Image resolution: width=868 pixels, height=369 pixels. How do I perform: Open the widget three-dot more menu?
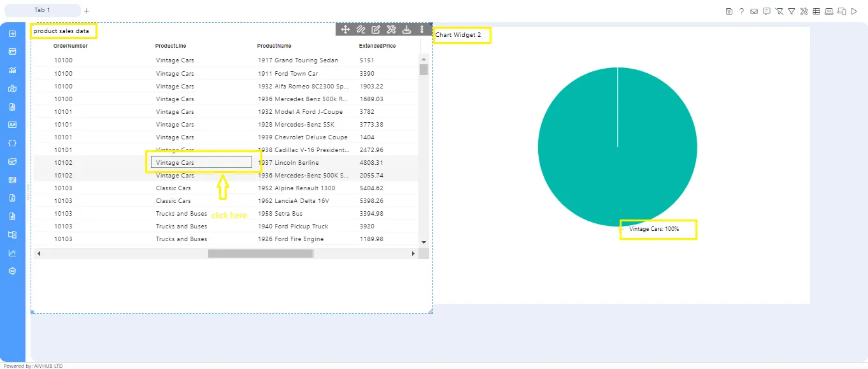pyautogui.click(x=422, y=29)
